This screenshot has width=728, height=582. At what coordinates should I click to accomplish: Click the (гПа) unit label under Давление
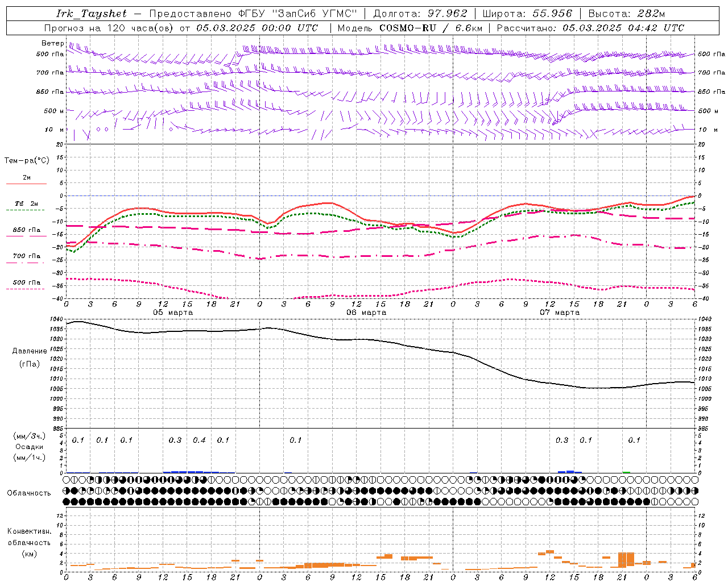[30, 364]
